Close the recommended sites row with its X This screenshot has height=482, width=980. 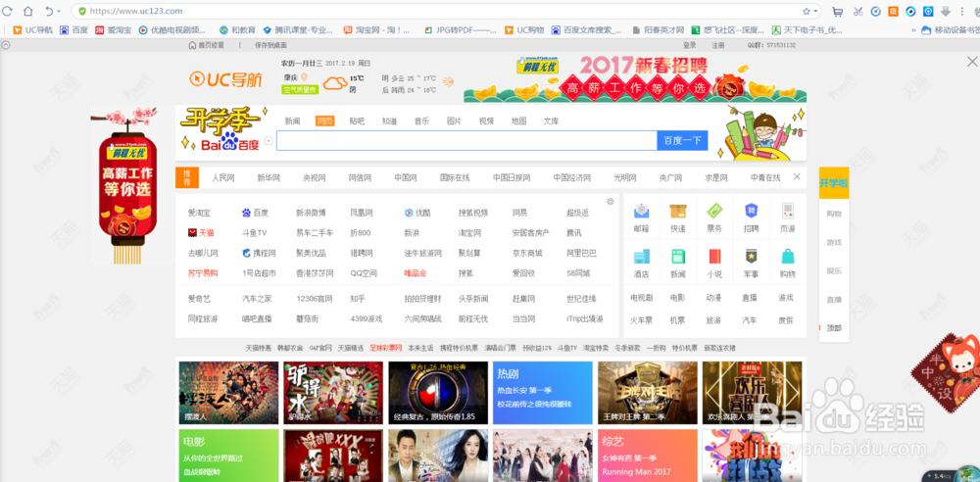[x=797, y=177]
